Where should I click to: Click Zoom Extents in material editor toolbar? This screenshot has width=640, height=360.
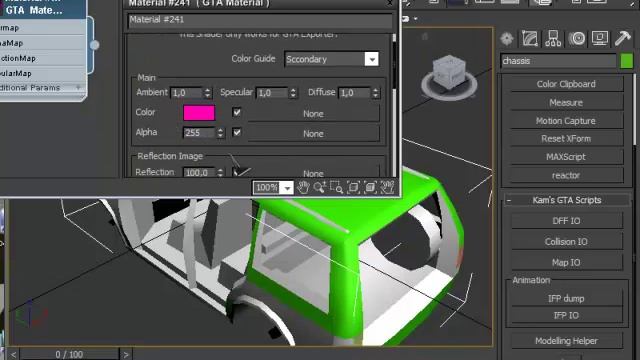[353, 187]
